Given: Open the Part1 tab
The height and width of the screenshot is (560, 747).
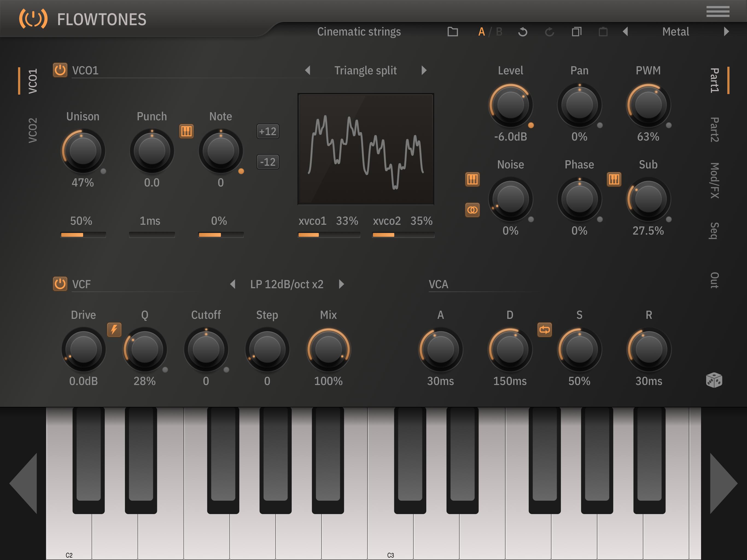Looking at the screenshot, I should [714, 80].
